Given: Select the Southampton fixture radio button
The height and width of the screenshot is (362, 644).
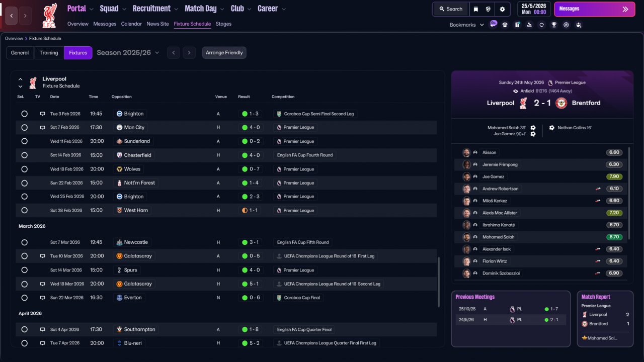Looking at the screenshot, I should pos(24,329).
